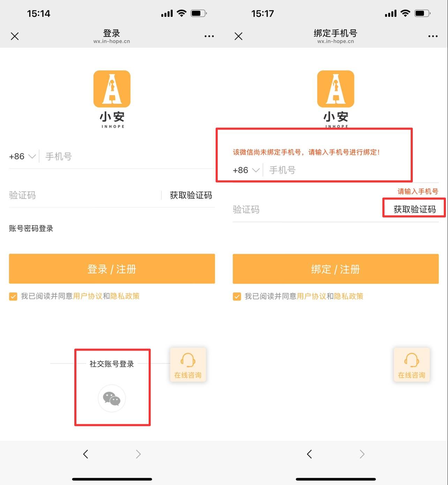The width and height of the screenshot is (448, 485).
Task: Log in with the WeChat social account icon
Action: point(112,398)
